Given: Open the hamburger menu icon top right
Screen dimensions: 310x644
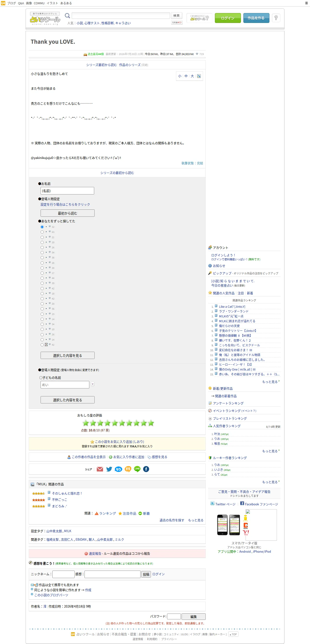Looking at the screenshot, I should tap(307, 3).
